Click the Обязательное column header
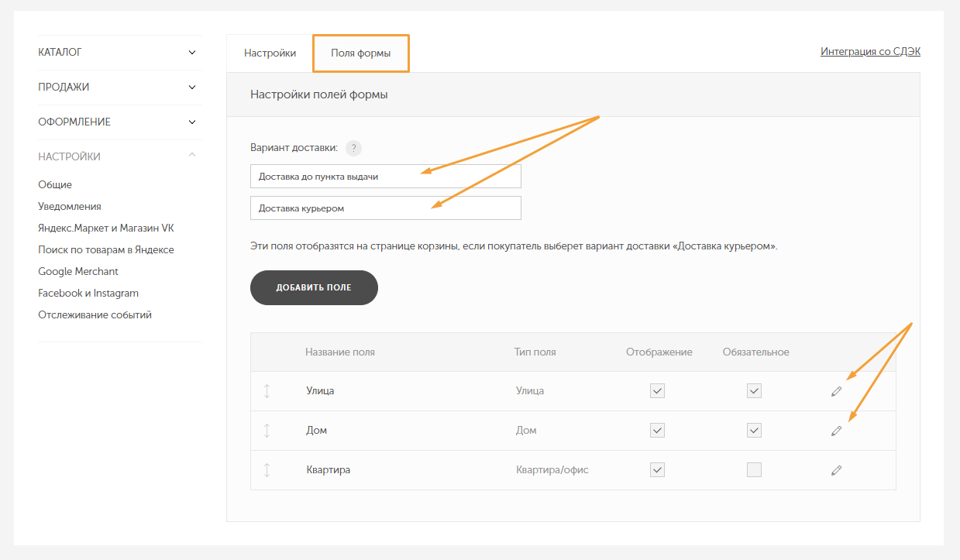 [756, 352]
